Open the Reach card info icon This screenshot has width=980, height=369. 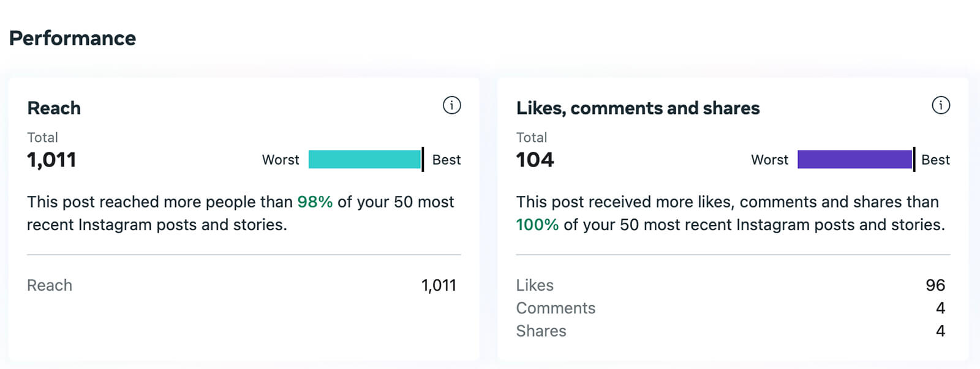pos(451,105)
